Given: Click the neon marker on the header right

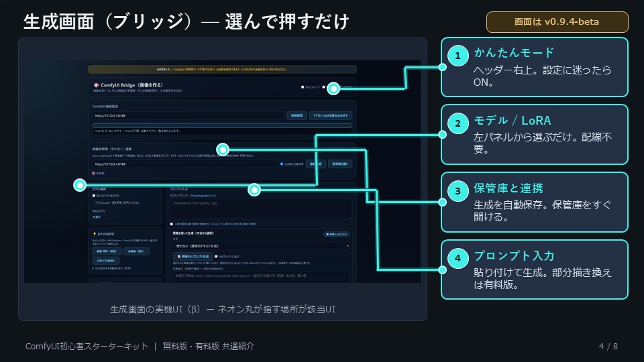Looking at the screenshot, I should tap(333, 88).
